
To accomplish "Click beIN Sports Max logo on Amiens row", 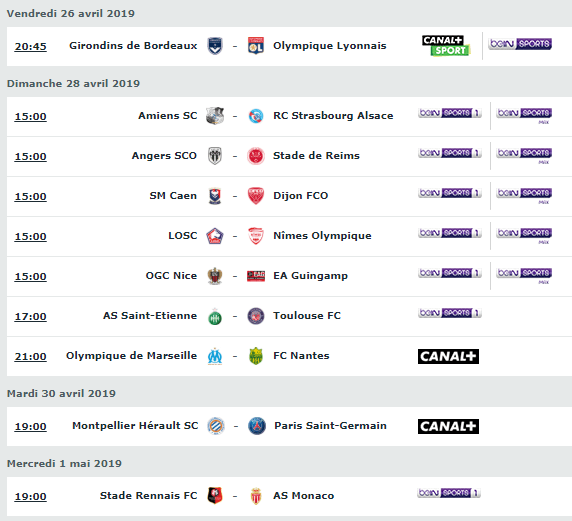I will coord(524,116).
